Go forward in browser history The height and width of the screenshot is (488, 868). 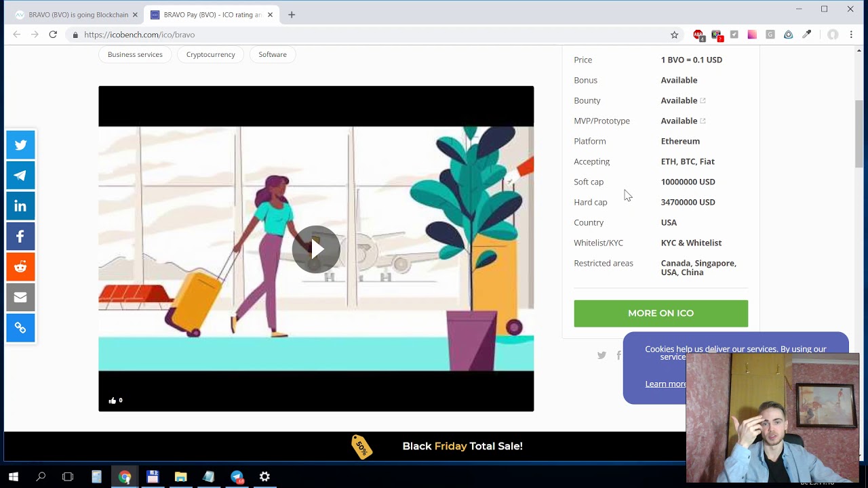coord(35,35)
